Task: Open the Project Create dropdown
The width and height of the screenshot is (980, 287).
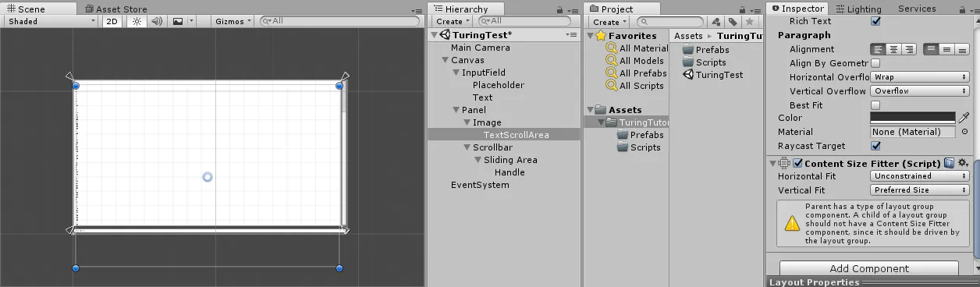Action: pyautogui.click(x=609, y=21)
